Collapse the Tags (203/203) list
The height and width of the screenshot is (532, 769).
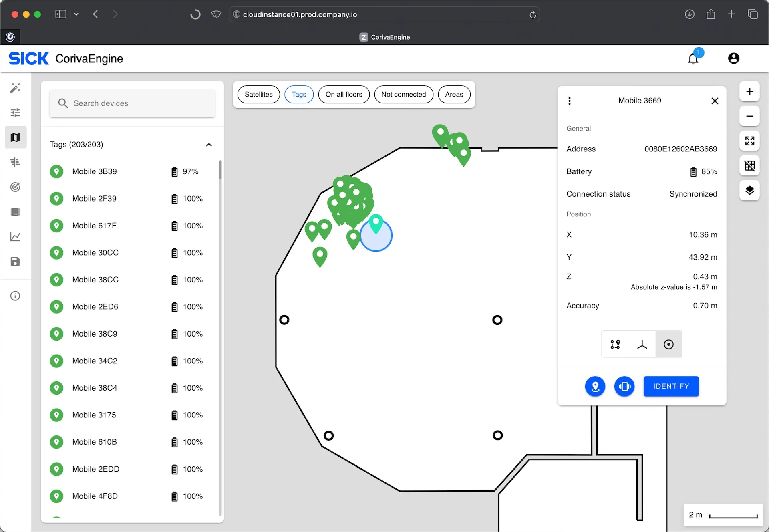tap(209, 145)
